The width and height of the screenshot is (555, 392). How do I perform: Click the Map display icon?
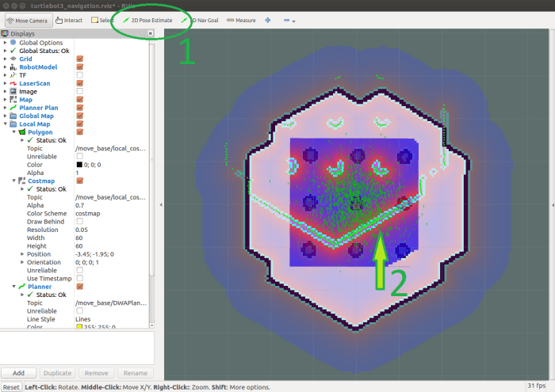click(x=13, y=99)
